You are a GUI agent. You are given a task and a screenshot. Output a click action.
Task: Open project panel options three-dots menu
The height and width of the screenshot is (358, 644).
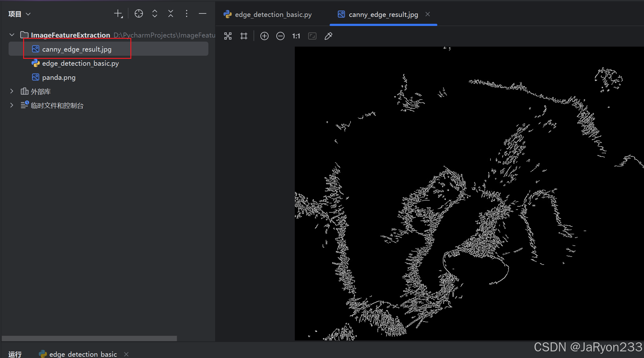[x=187, y=14]
